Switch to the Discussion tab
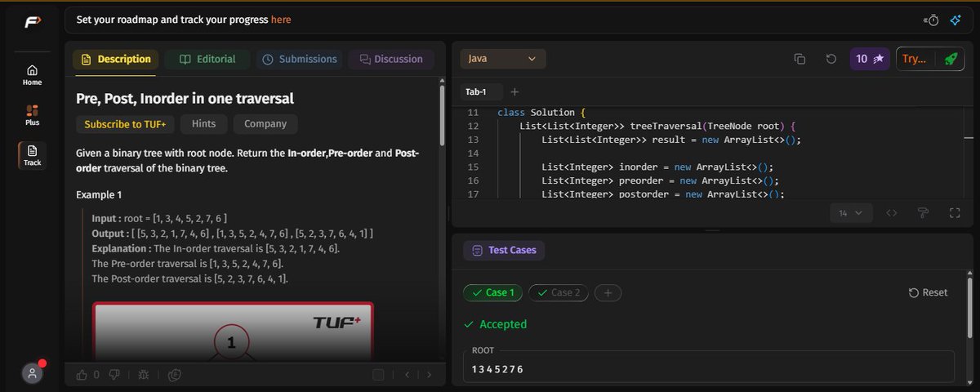This screenshot has height=392, width=980. click(390, 59)
